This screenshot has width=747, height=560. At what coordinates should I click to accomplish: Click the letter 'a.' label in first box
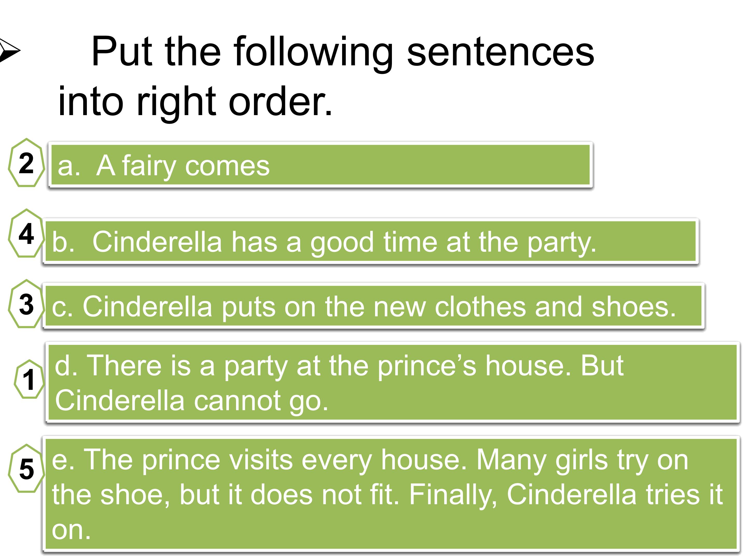[x=69, y=167]
